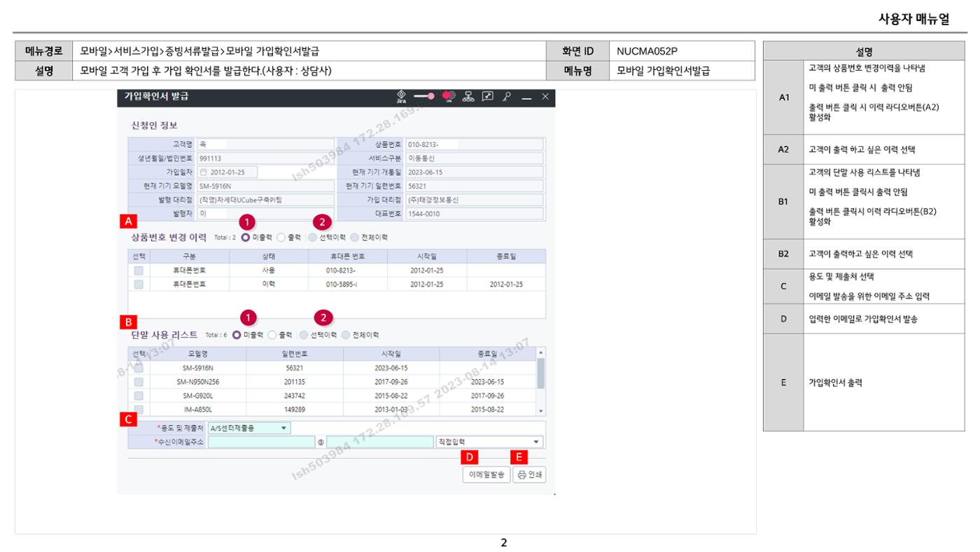Select 전체이력 radio for 단말 사용 리스트
The image size is (980, 552).
tap(346, 335)
